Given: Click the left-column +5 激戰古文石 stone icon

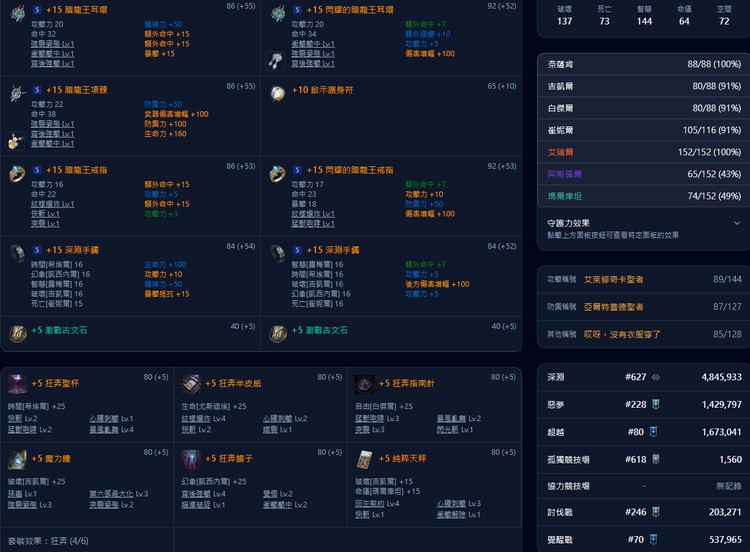Looking at the screenshot, I should 18,333.
